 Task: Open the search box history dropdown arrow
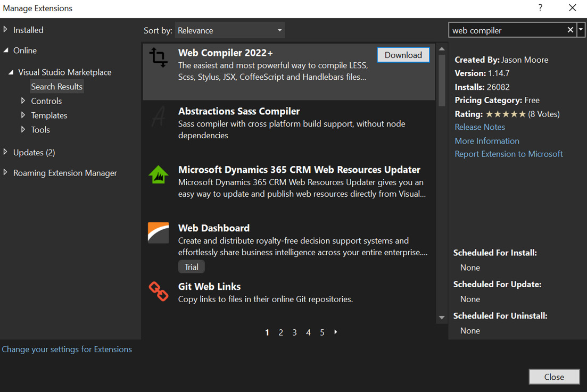point(581,29)
